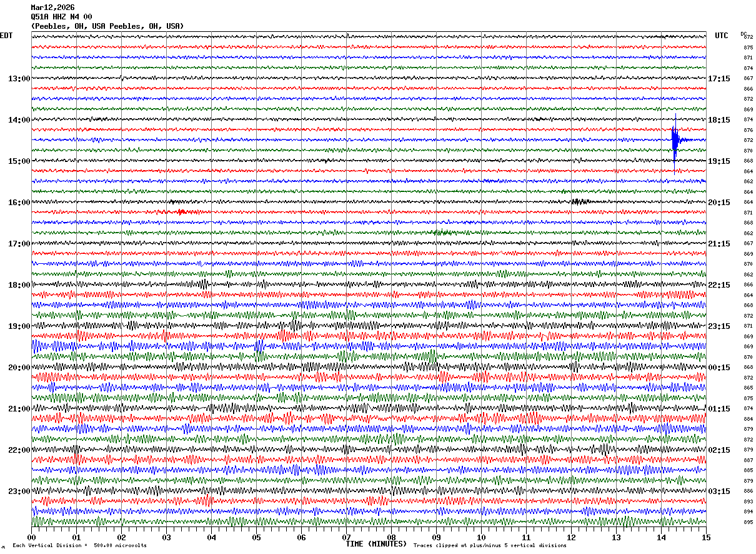This screenshot has width=756, height=554.
Task: Click the 'EDT' timezone label
Action: tap(6, 36)
